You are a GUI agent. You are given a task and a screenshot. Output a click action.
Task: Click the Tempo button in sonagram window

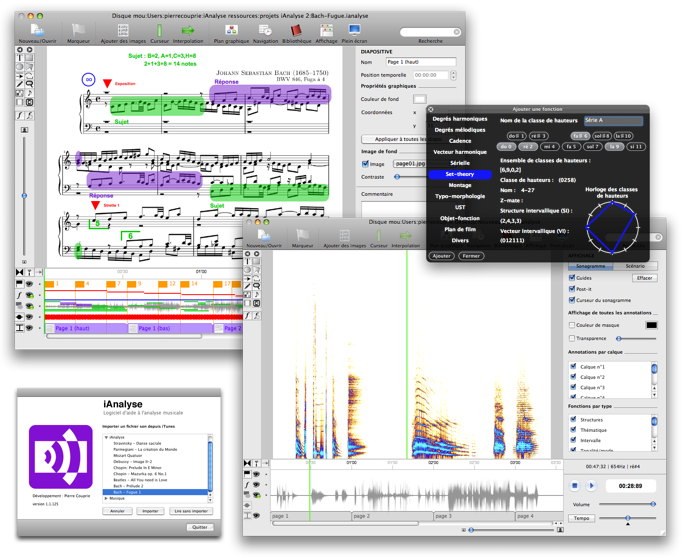point(581,518)
